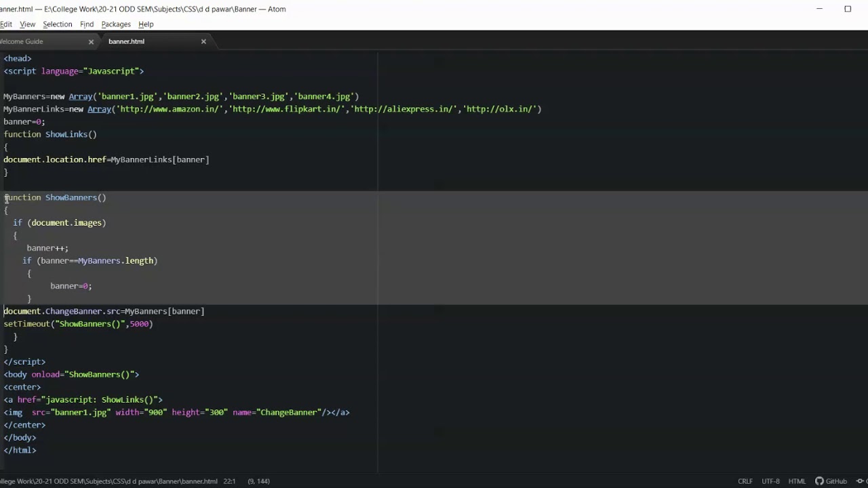
Task: Click the name="ChangeBanner" attribute
Action: 277,412
